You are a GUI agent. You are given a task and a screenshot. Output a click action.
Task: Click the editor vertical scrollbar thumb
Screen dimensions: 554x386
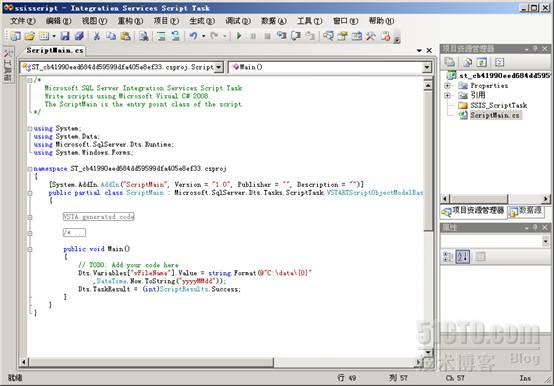428,161
